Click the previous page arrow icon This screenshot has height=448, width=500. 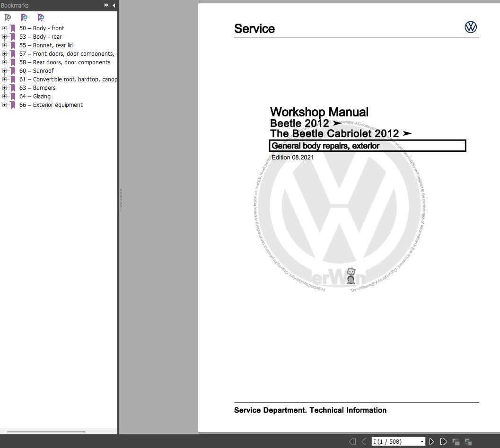click(363, 441)
